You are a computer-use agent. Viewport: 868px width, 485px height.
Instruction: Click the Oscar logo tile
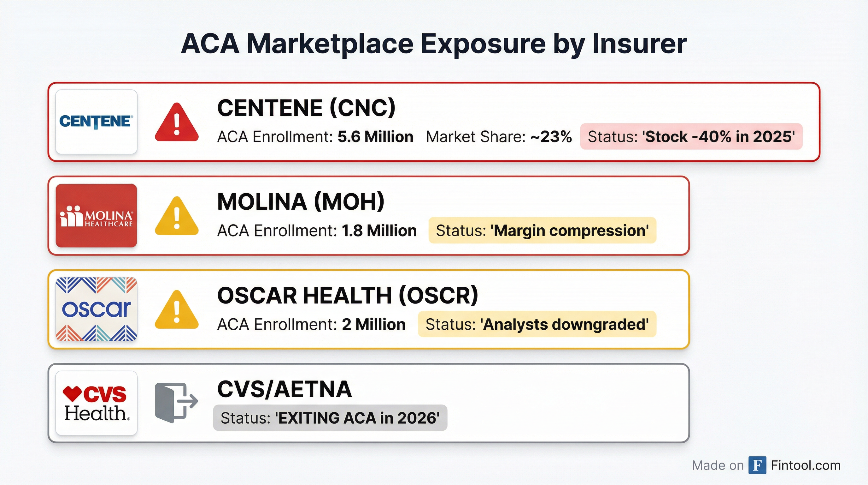point(96,309)
